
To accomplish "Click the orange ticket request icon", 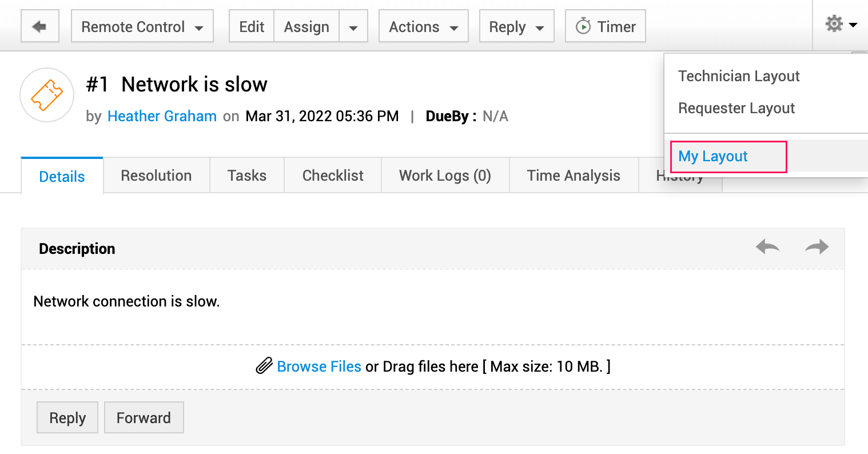I will (x=47, y=95).
